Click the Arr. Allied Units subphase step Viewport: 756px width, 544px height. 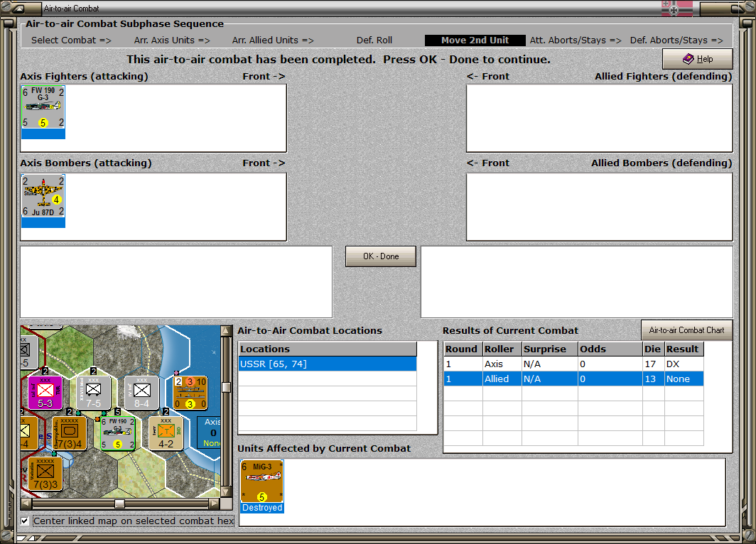point(273,40)
